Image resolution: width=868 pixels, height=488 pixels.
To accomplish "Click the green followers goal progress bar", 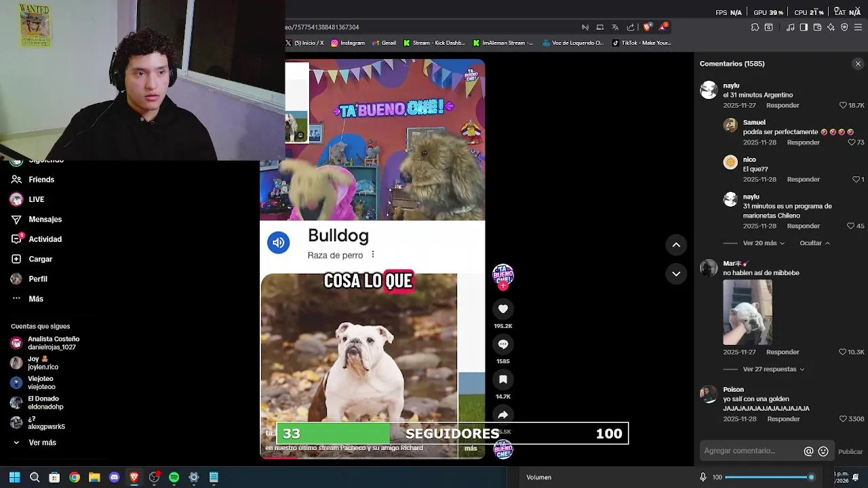I will point(334,434).
